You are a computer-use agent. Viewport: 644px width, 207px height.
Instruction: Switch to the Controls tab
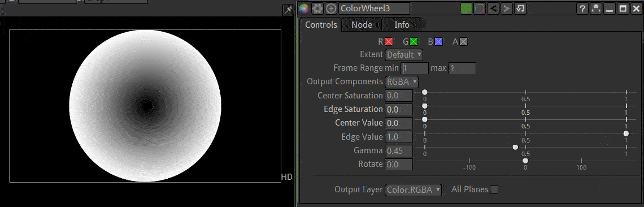coord(321,25)
